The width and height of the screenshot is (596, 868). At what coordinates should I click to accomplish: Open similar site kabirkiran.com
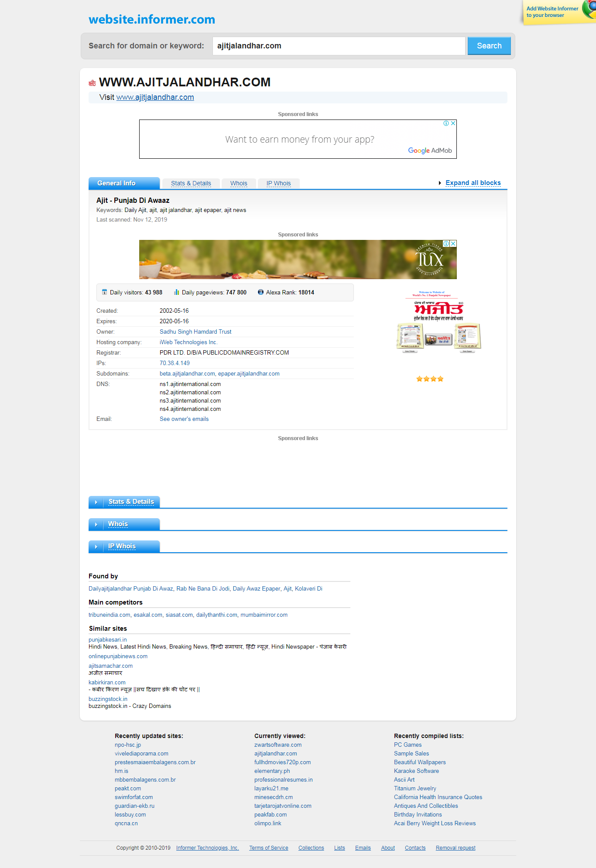pos(107,683)
